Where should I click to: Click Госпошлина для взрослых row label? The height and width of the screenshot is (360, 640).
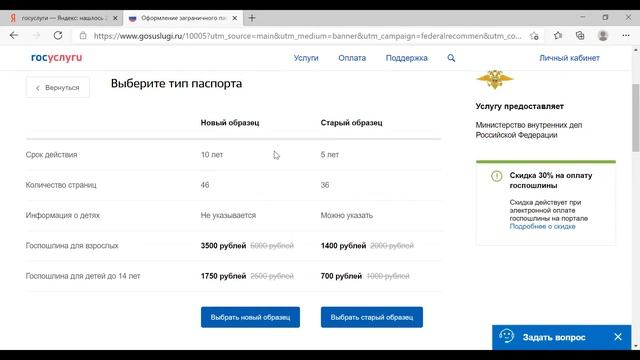pyautogui.click(x=72, y=246)
